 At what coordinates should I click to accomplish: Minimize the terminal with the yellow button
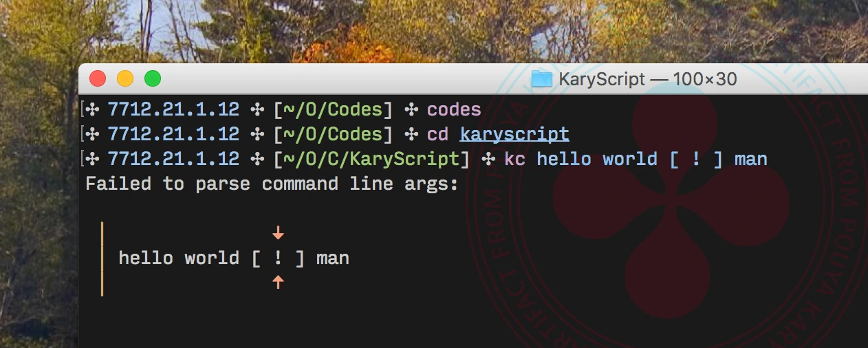point(125,79)
